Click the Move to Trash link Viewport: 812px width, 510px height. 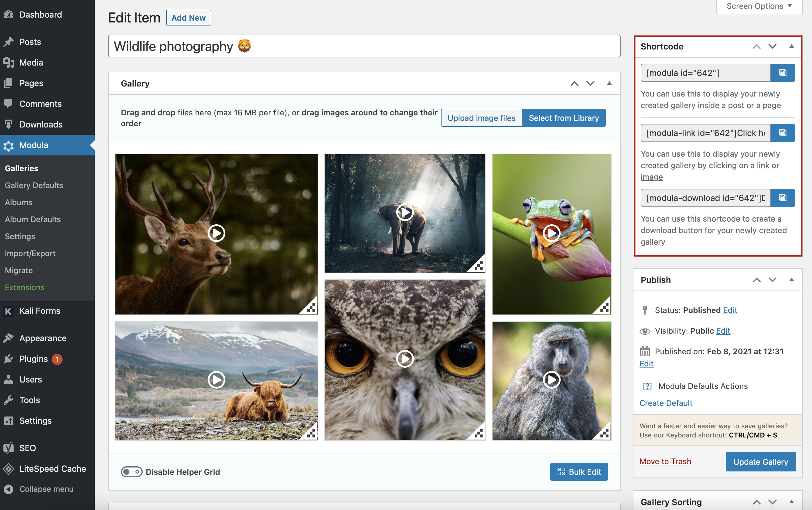pyautogui.click(x=665, y=461)
